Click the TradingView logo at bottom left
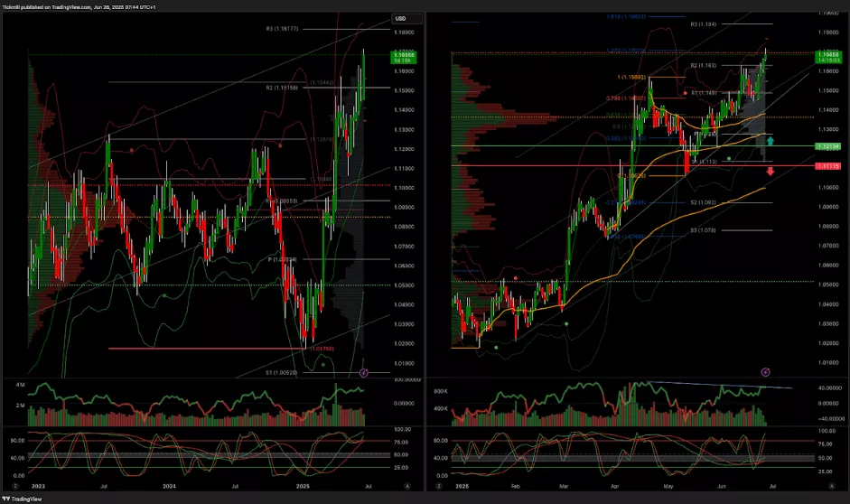Image resolution: width=850 pixels, height=504 pixels. coord(23,498)
